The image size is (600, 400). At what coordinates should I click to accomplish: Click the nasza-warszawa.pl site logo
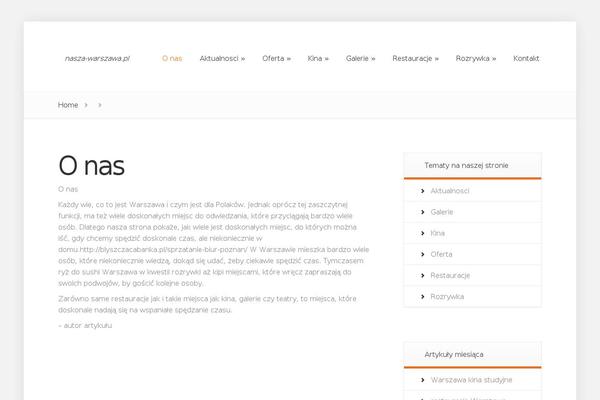tap(98, 59)
